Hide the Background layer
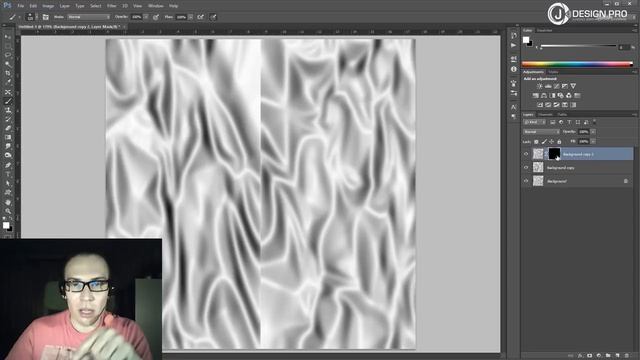The image size is (640, 360). click(x=526, y=181)
